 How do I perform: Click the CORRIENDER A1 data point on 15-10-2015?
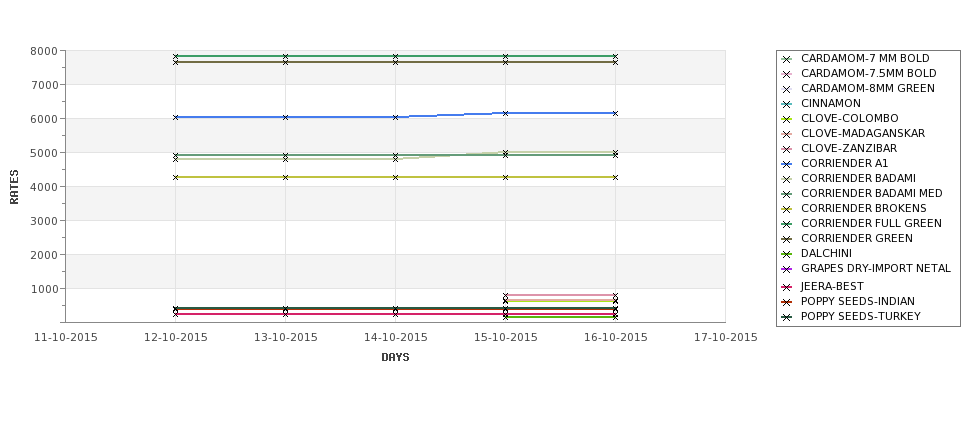coord(506,113)
